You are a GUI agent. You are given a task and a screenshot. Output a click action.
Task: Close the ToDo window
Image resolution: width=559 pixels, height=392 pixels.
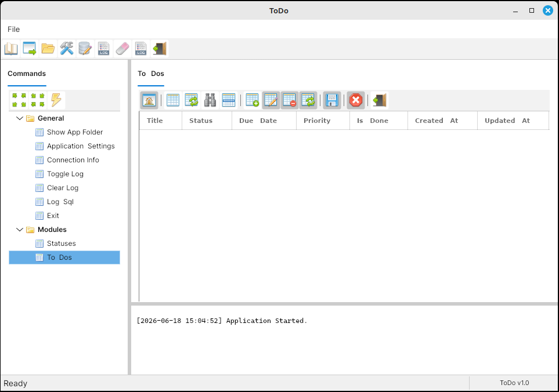[x=548, y=10]
